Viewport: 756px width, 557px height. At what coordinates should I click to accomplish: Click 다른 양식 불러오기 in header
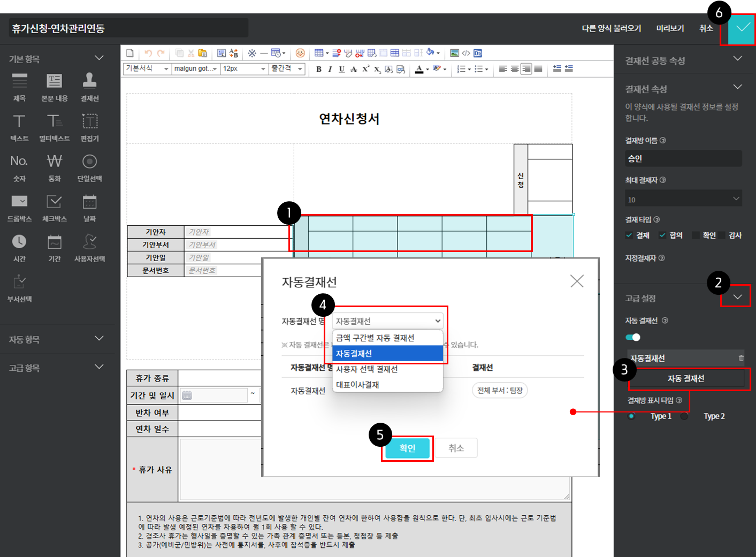[611, 28]
